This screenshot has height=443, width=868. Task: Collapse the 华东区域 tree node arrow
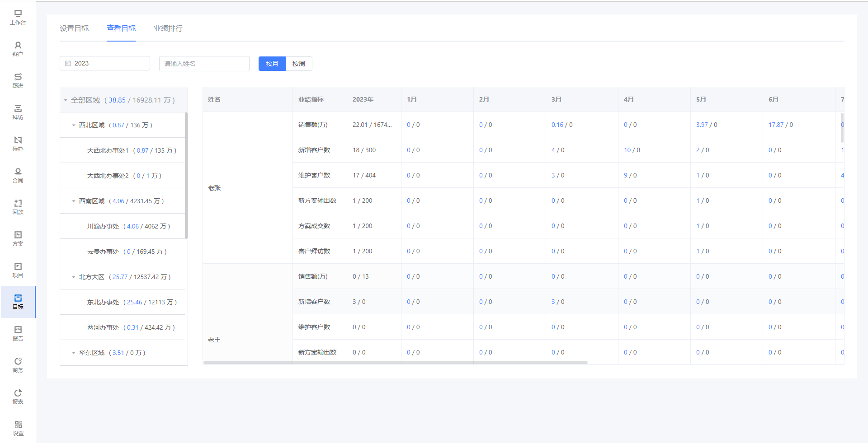point(74,353)
